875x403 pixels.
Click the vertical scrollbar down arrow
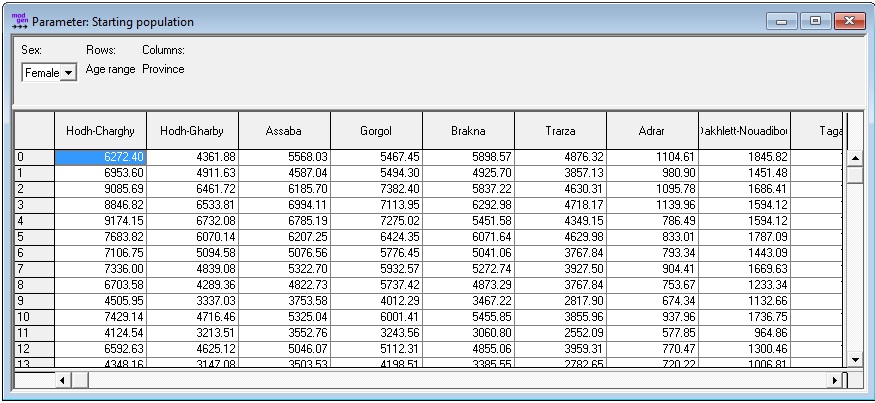(x=854, y=358)
